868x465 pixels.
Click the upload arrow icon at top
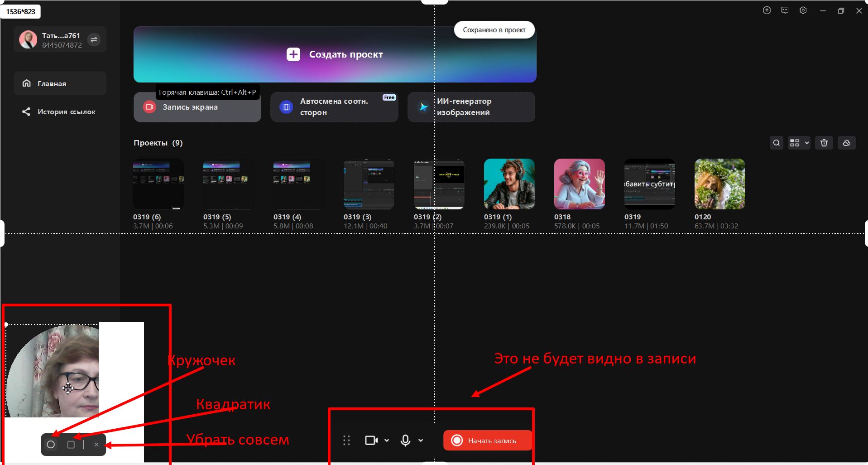[767, 10]
